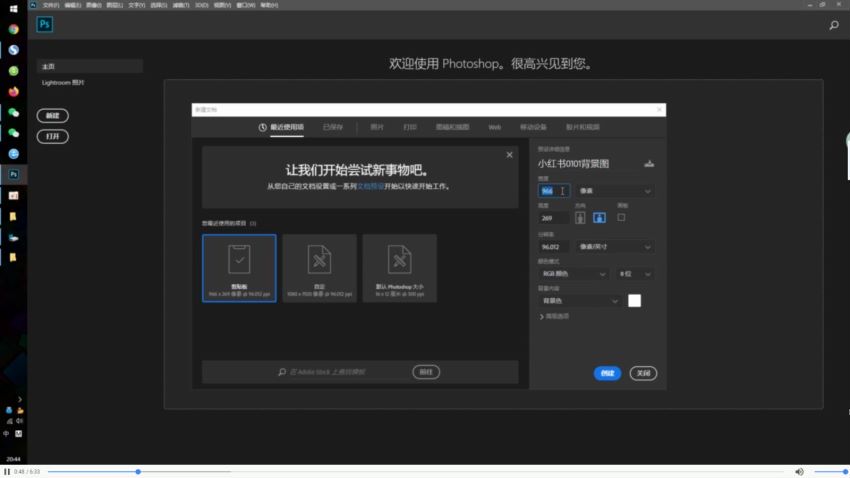Click the save document preset icon
This screenshot has height=478, width=850.
click(649, 164)
